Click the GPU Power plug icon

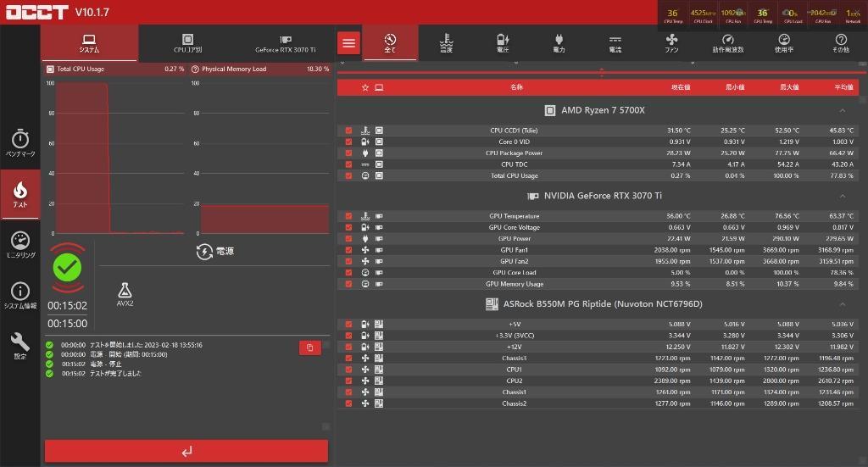click(x=365, y=238)
